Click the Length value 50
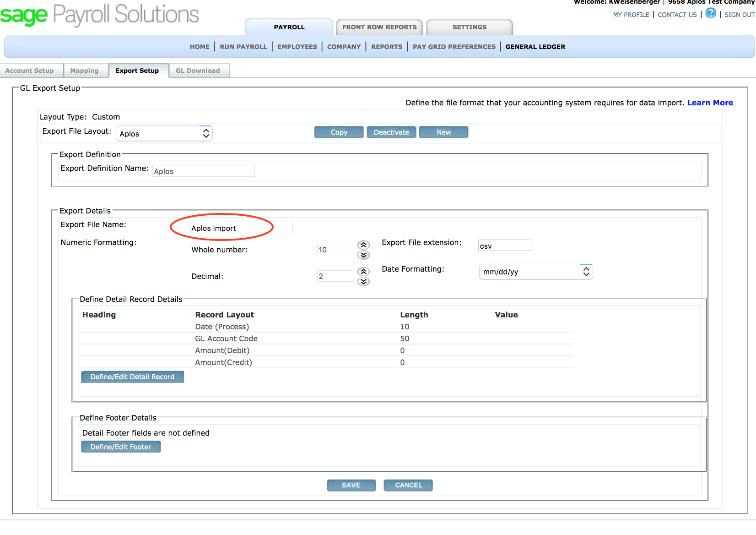 click(405, 338)
